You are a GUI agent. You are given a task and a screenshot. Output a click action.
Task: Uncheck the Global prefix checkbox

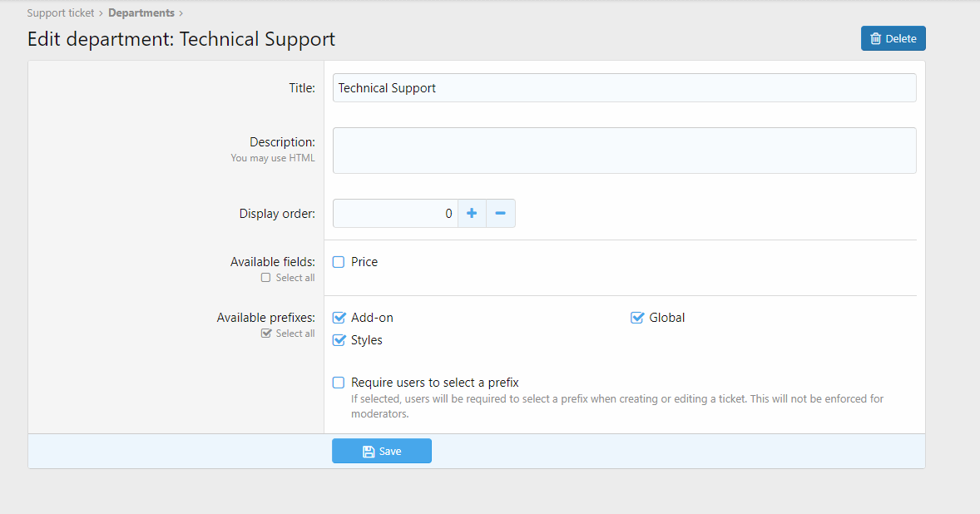click(637, 318)
